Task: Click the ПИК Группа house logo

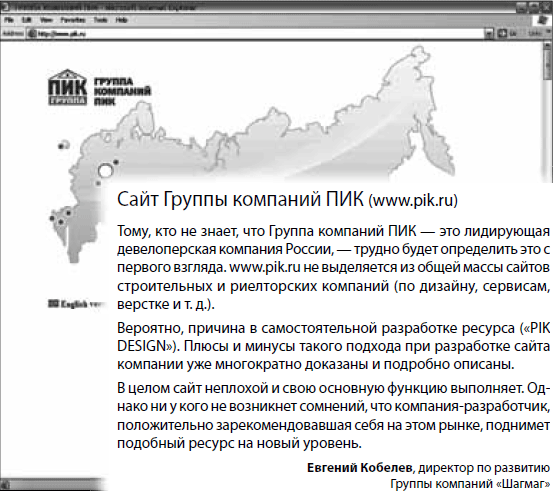Action: click(x=67, y=87)
